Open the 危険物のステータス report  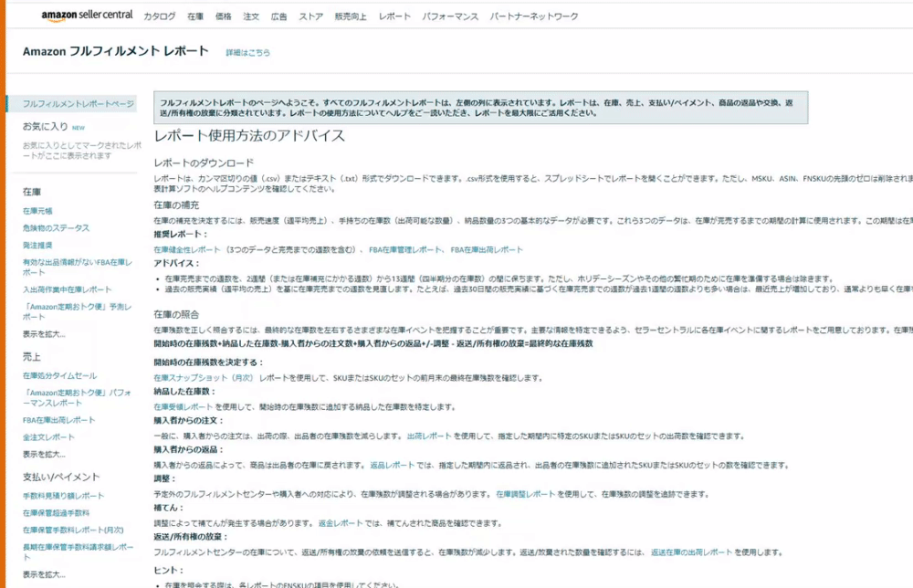click(56, 227)
